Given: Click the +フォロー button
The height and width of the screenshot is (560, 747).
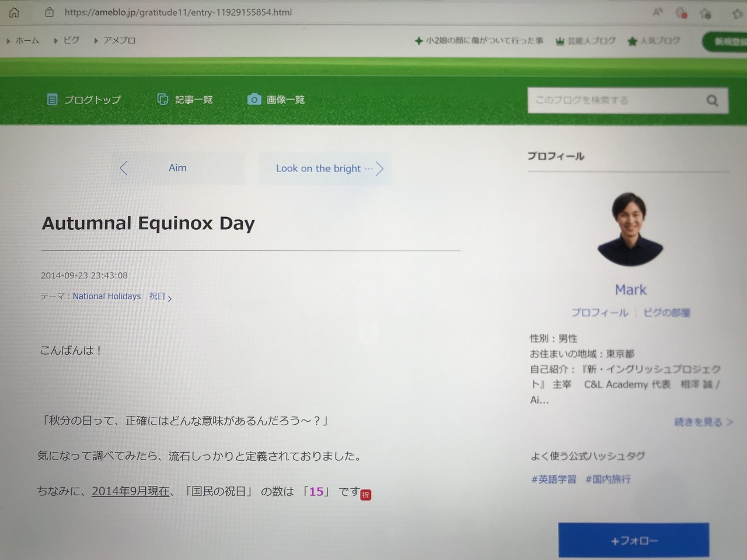Looking at the screenshot, I should (634, 541).
